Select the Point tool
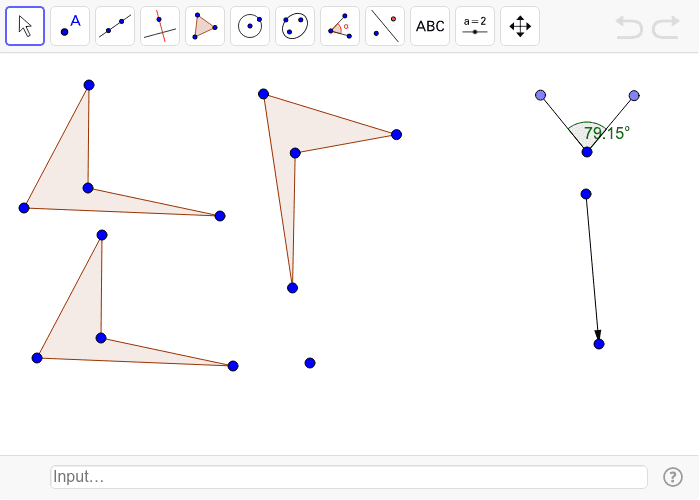The image size is (700, 500). tap(70, 26)
